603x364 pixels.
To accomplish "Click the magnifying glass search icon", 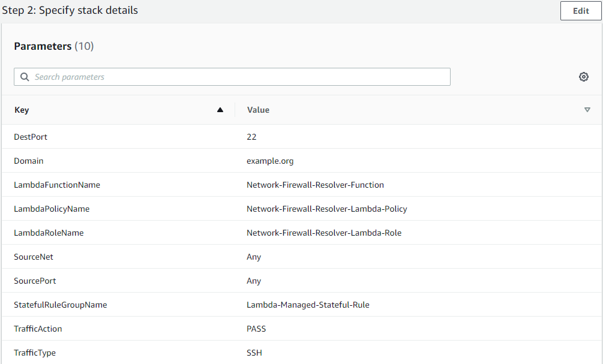I will 24,77.
